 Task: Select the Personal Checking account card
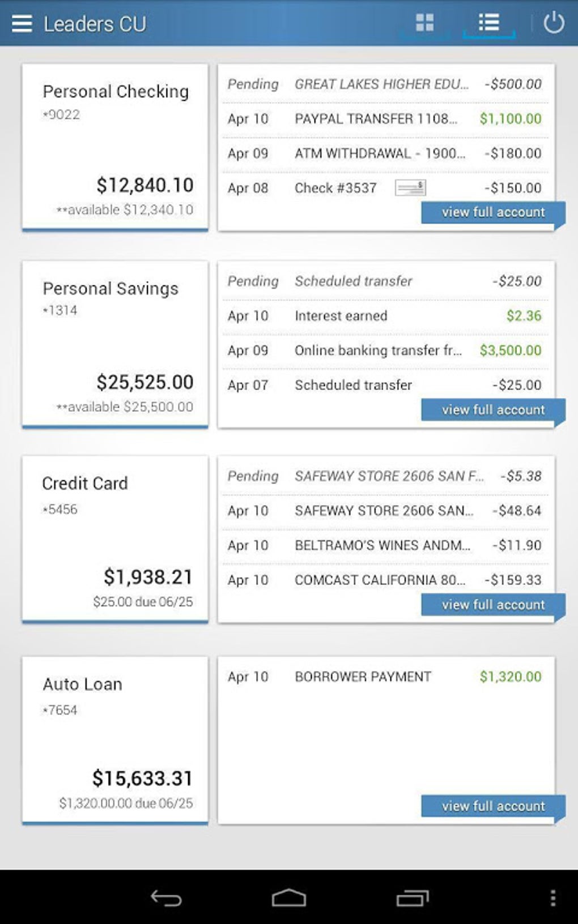tap(115, 147)
